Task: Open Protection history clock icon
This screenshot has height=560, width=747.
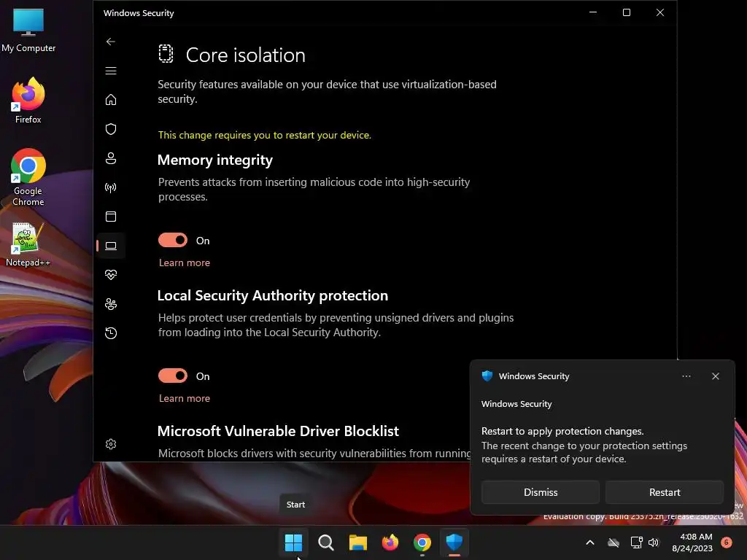Action: 111,332
